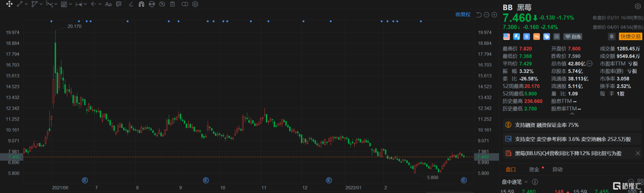Viewport: 644px width, 193px height.
Task: Expand the grid tool options dropdown
Action: tap(70, 4)
